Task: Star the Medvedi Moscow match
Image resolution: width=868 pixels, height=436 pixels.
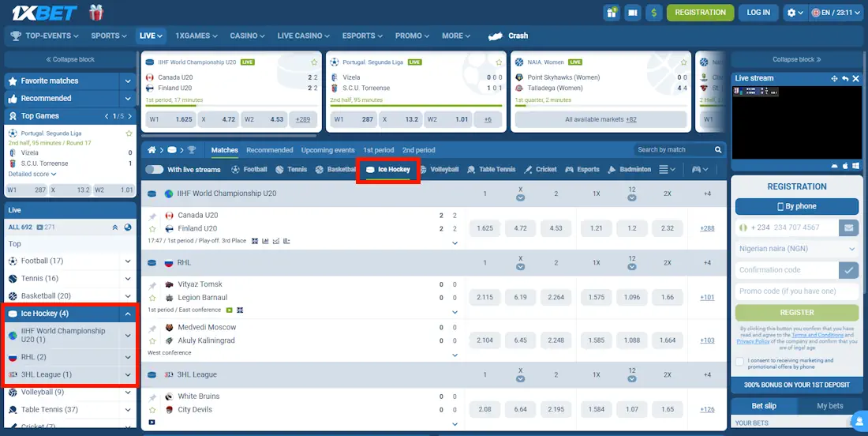Action: point(152,340)
